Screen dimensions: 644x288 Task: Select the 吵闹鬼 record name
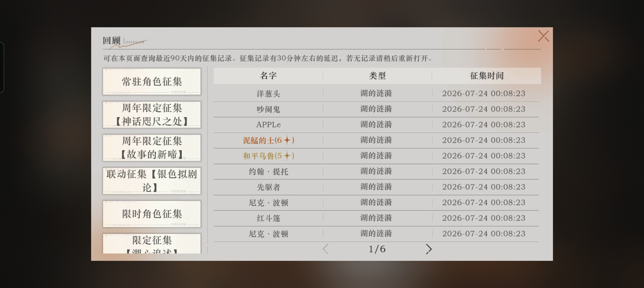268,109
